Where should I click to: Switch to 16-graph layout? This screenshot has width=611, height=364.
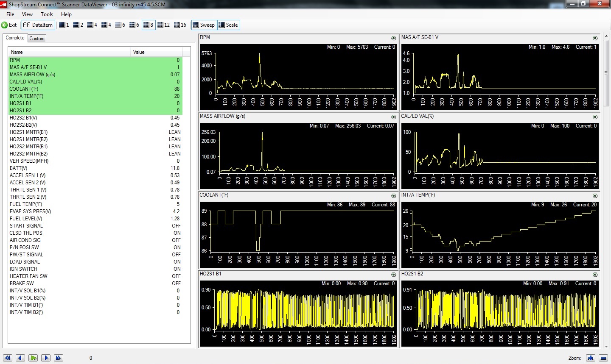pos(180,25)
